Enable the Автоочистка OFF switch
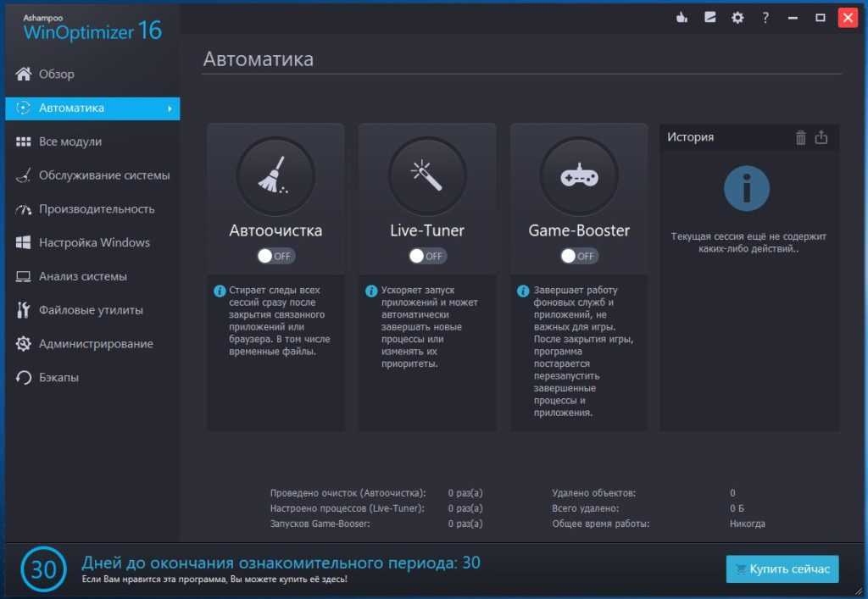 [x=275, y=256]
